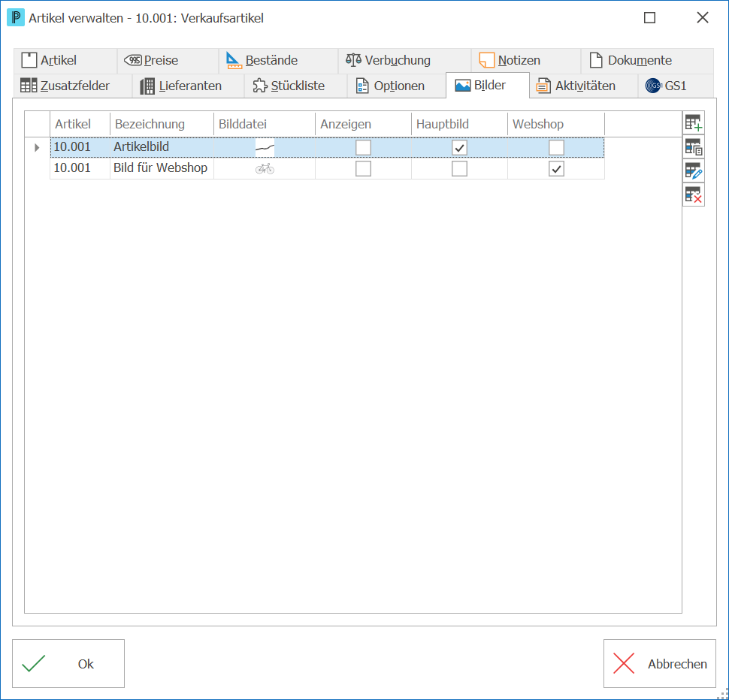Click the Stückliste puzzle icon
Screen dimensions: 729x700
point(260,86)
